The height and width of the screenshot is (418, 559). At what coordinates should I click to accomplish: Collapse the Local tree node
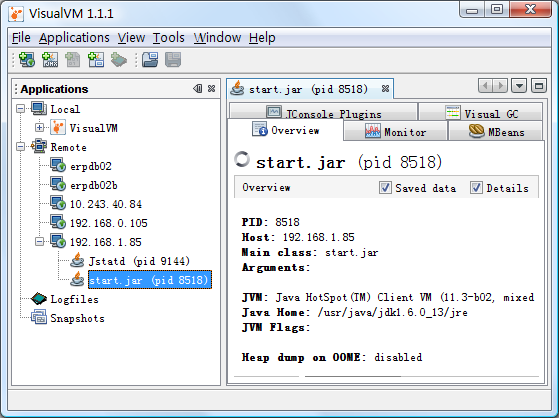[x=21, y=108]
